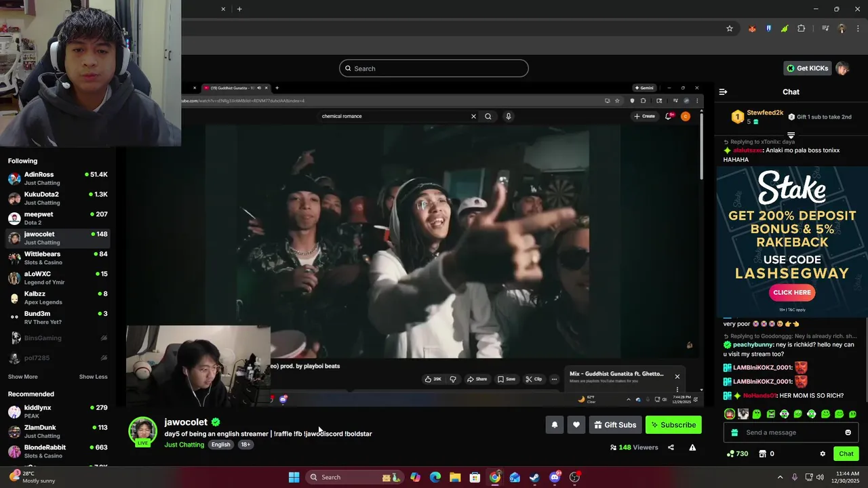Open offline BinsGaming channel

pos(58,338)
